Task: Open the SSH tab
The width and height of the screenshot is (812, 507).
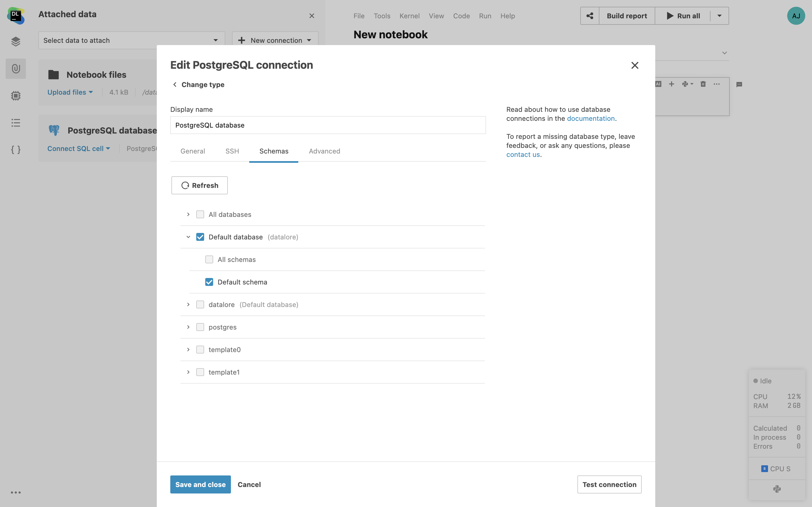Action: [232, 151]
